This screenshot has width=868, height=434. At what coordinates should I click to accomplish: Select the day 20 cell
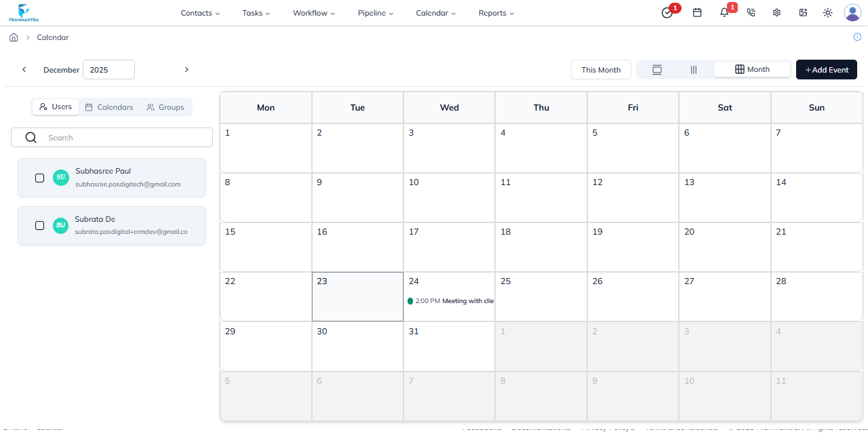click(x=724, y=247)
